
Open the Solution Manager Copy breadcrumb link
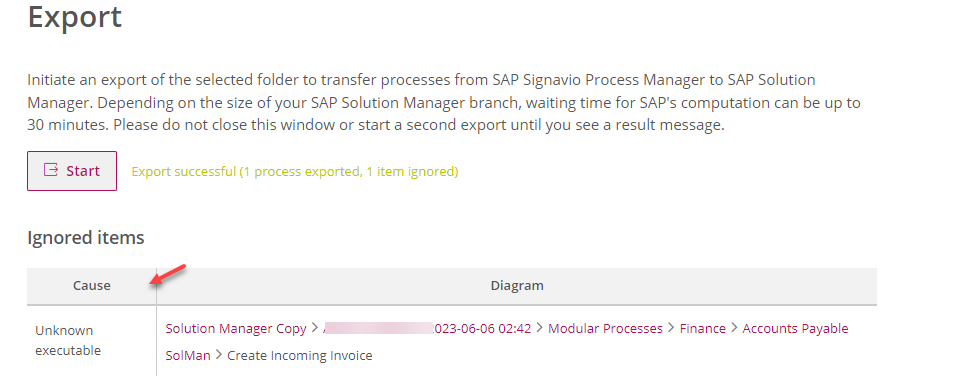pyautogui.click(x=236, y=328)
